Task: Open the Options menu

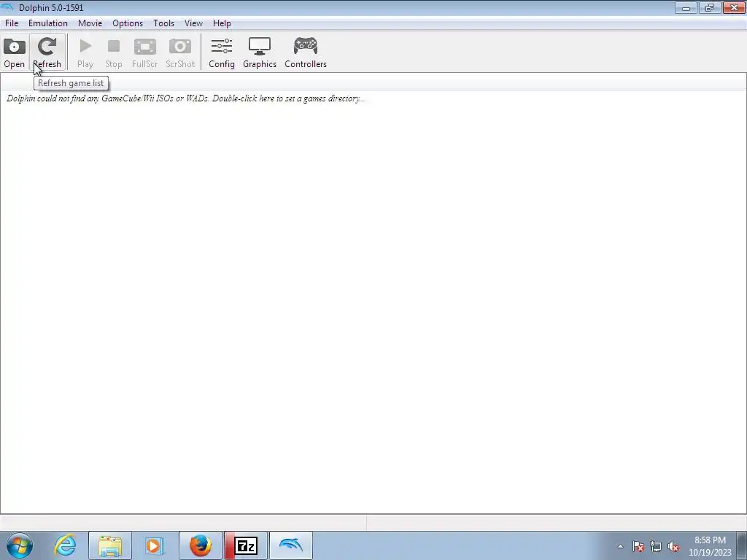Action: [127, 23]
